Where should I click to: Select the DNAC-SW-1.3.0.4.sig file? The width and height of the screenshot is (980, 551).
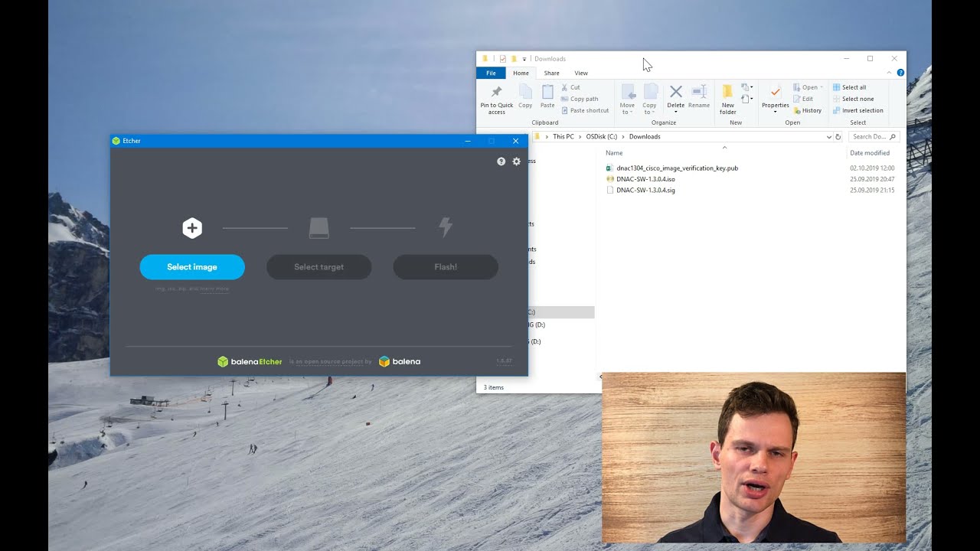point(645,190)
